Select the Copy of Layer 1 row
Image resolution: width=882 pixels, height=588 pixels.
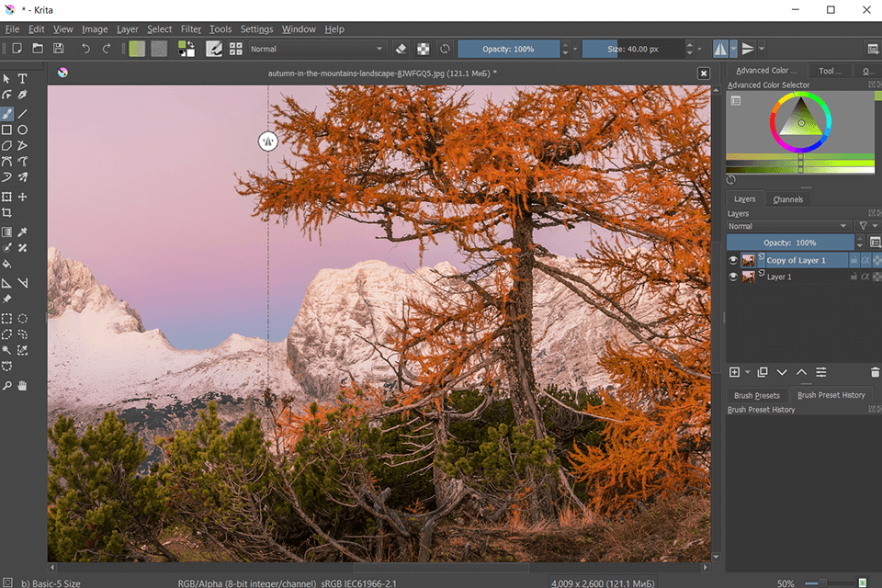[x=805, y=260]
